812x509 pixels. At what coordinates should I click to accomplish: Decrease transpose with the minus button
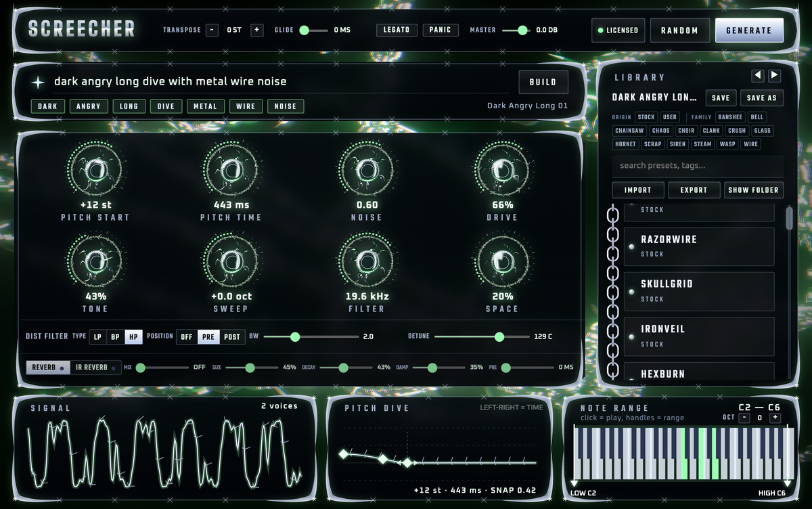point(212,30)
